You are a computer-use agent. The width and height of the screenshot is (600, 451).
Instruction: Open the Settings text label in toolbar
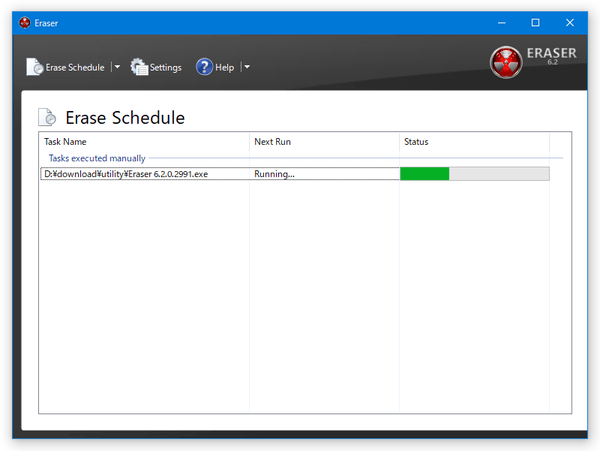(165, 68)
